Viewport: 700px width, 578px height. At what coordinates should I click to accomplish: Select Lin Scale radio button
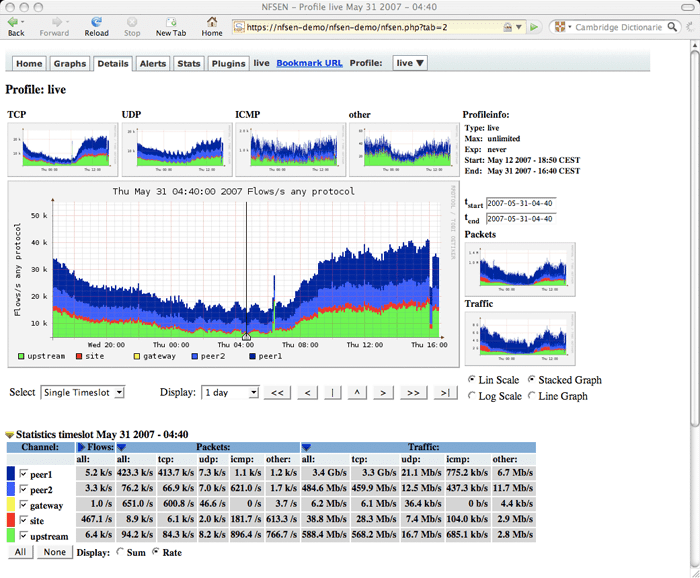471,379
